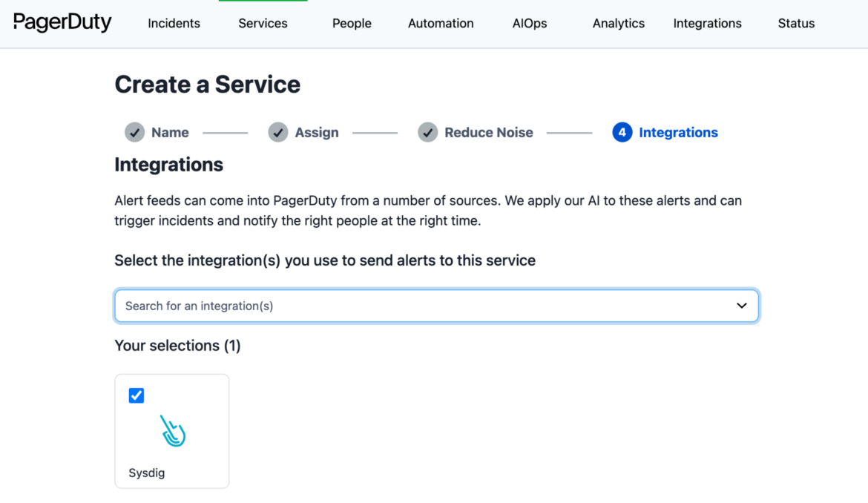Open the Status nav item
Image resolution: width=868 pixels, height=503 pixels.
coord(796,23)
